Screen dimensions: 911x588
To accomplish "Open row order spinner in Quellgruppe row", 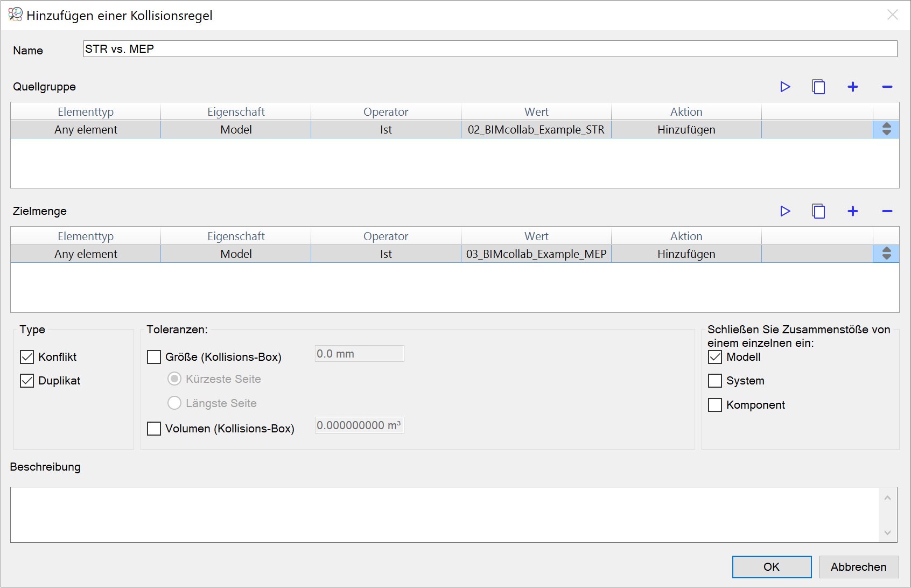I will tap(886, 129).
